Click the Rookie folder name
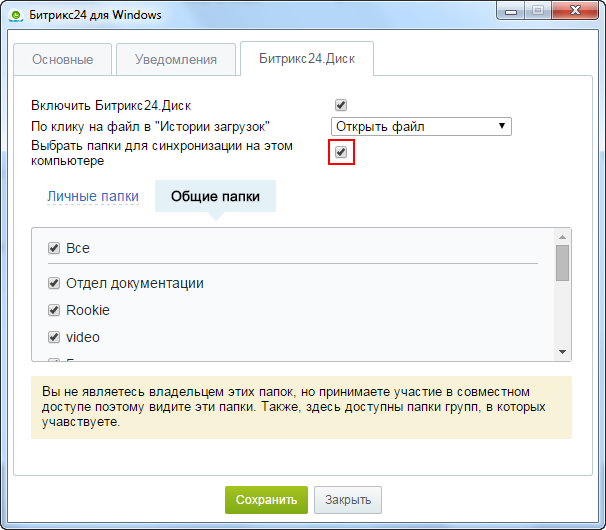This screenshot has width=606, height=530. point(88,310)
